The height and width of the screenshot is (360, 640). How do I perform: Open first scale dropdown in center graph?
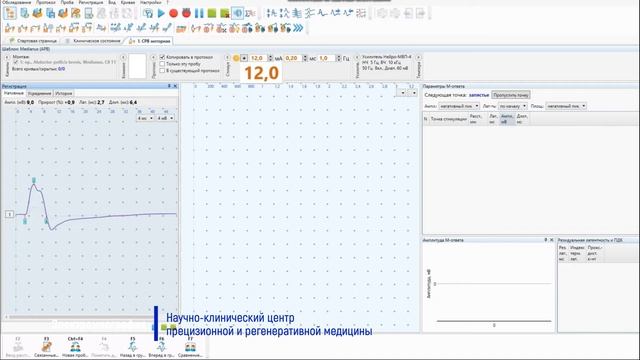tap(402, 93)
